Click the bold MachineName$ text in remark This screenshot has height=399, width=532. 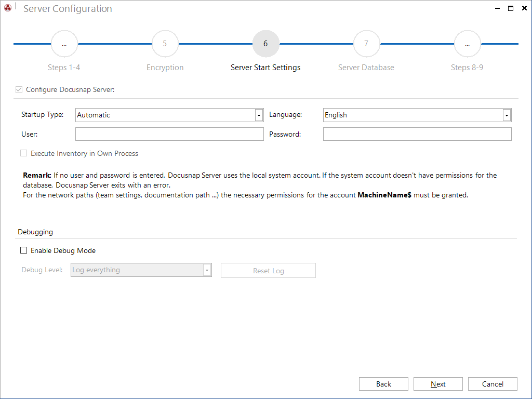pos(384,195)
